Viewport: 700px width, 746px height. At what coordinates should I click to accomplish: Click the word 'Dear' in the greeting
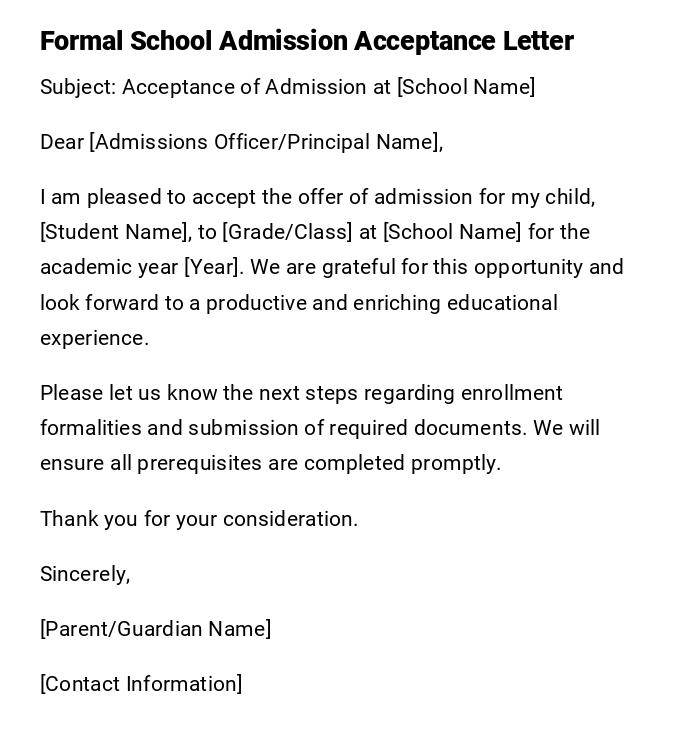click(62, 142)
